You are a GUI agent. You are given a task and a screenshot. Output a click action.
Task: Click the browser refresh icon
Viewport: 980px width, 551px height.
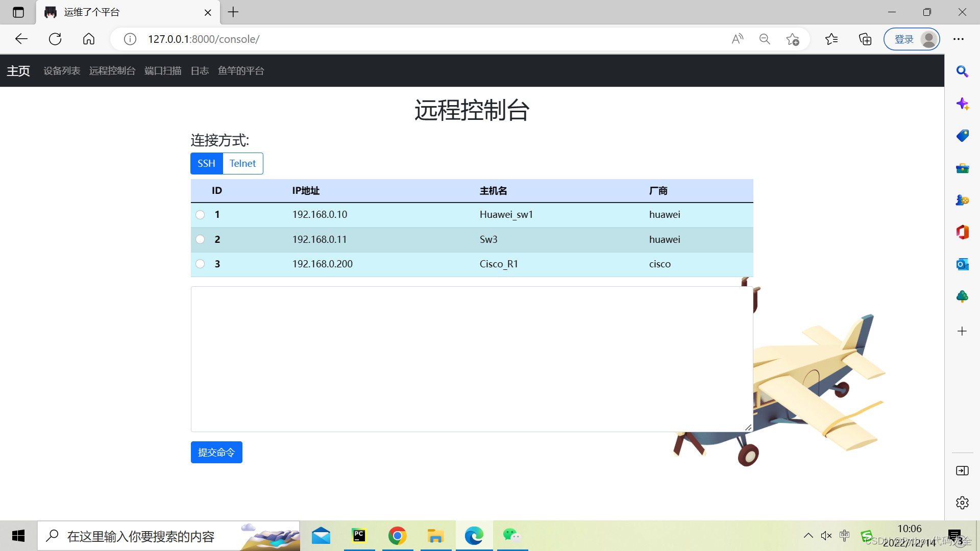[55, 39]
